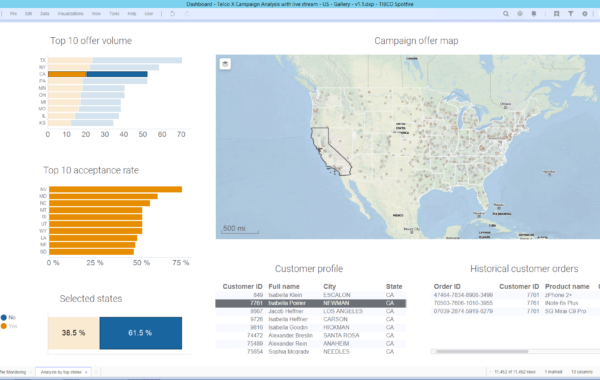Click the undo arrow icon

coord(173,14)
